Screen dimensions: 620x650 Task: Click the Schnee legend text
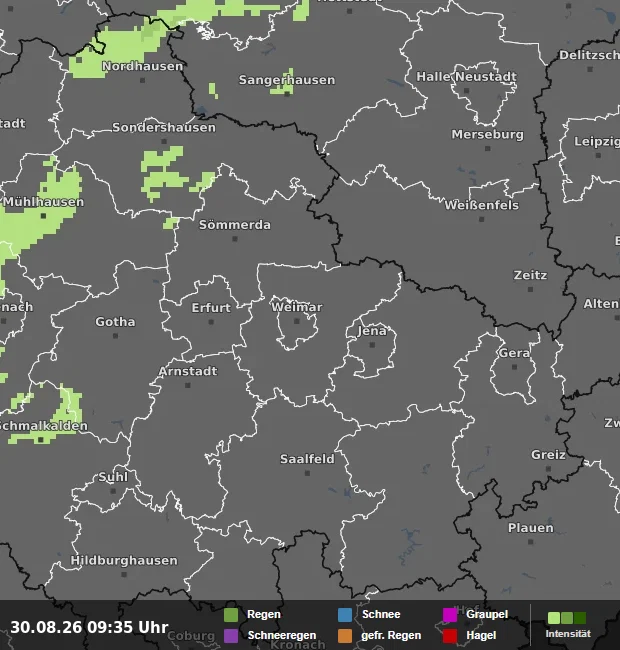[381, 614]
